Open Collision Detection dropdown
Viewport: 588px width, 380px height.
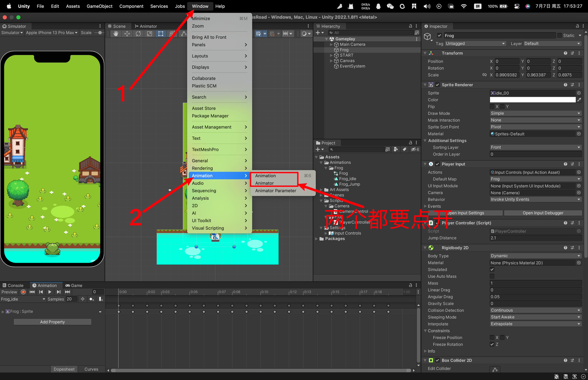(535, 310)
